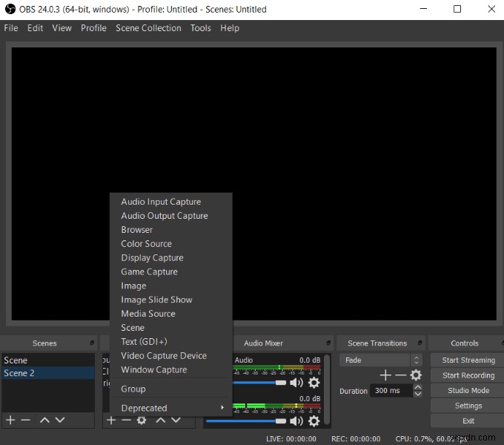Open first audio channel settings gear

314,383
